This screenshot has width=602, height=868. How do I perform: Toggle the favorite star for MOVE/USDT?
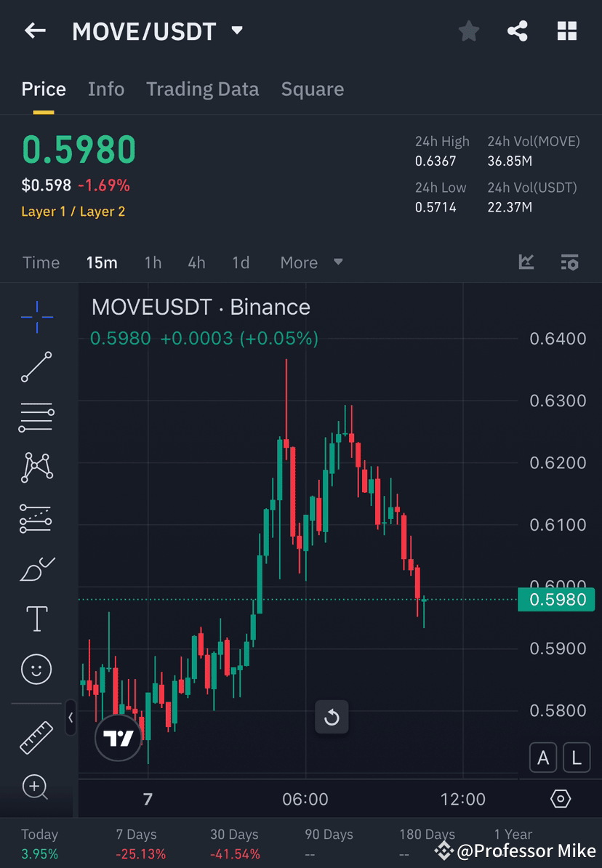click(x=468, y=31)
